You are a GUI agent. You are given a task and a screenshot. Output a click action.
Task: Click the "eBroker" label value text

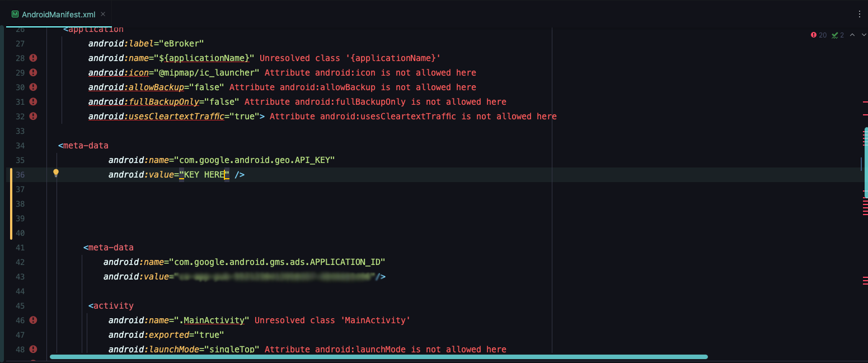coord(182,43)
